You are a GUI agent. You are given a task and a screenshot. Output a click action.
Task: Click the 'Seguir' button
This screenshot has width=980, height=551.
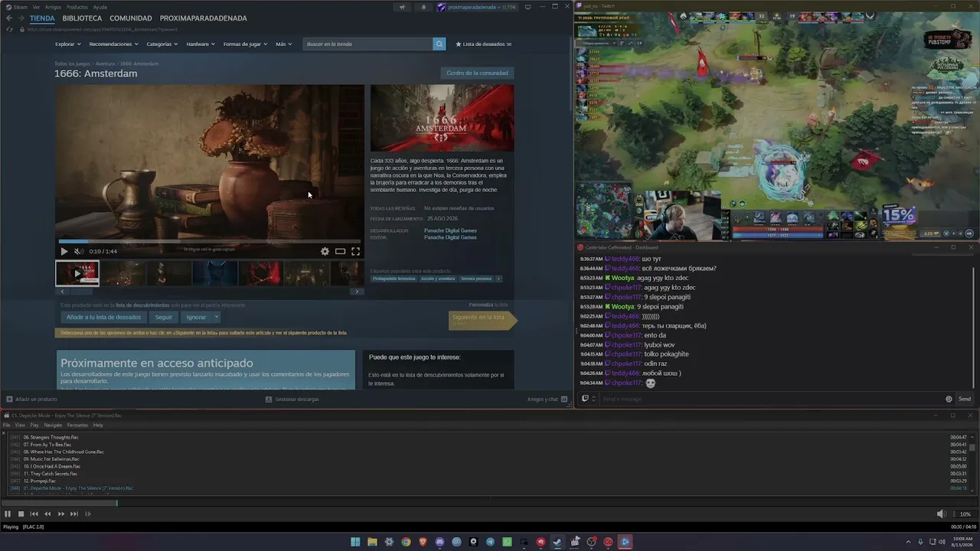pyautogui.click(x=164, y=317)
